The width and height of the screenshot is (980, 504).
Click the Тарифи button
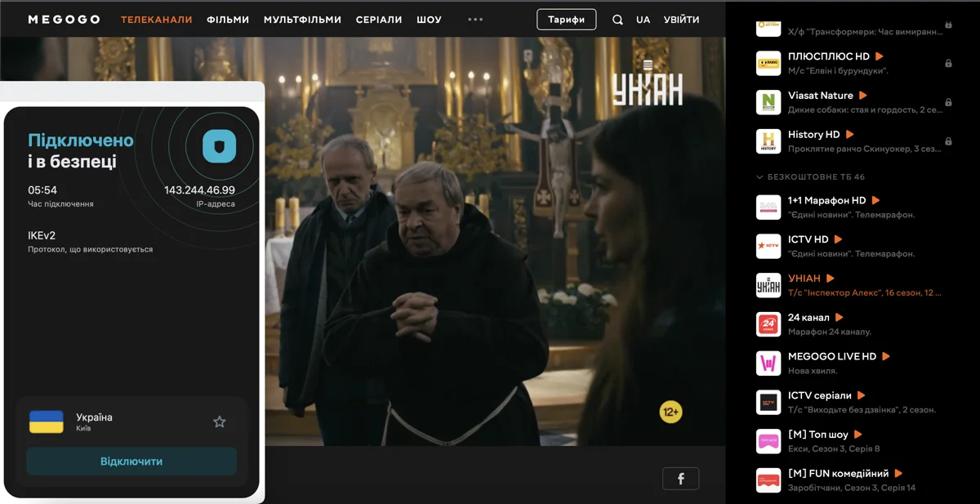tap(567, 20)
